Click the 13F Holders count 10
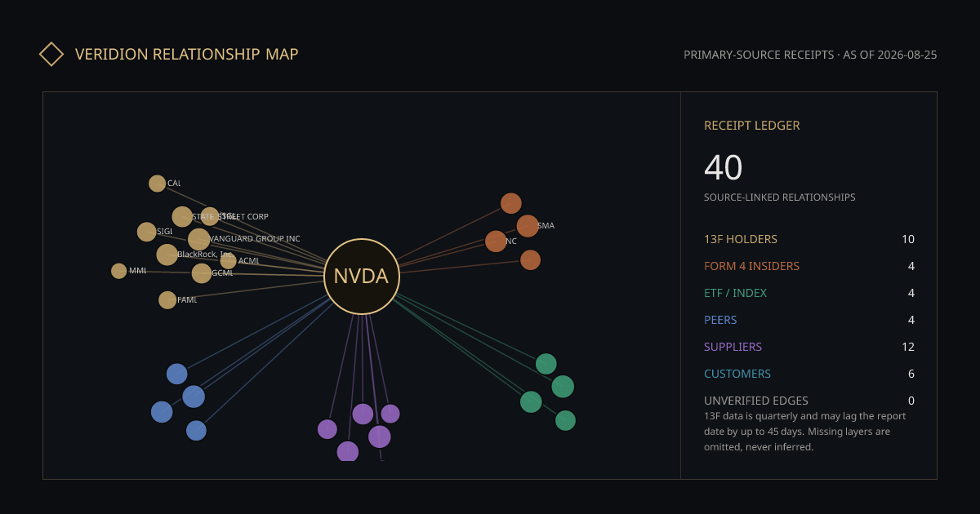The width and height of the screenshot is (980, 514). (908, 239)
